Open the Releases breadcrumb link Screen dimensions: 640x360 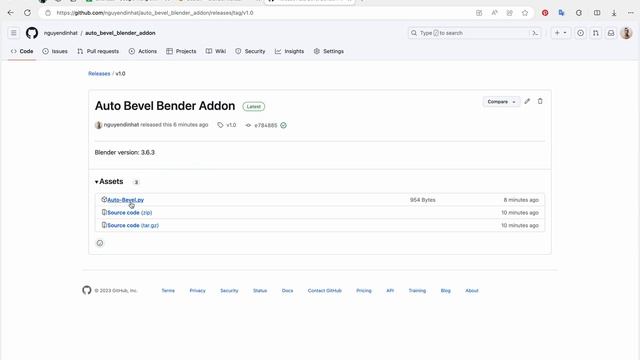99,74
